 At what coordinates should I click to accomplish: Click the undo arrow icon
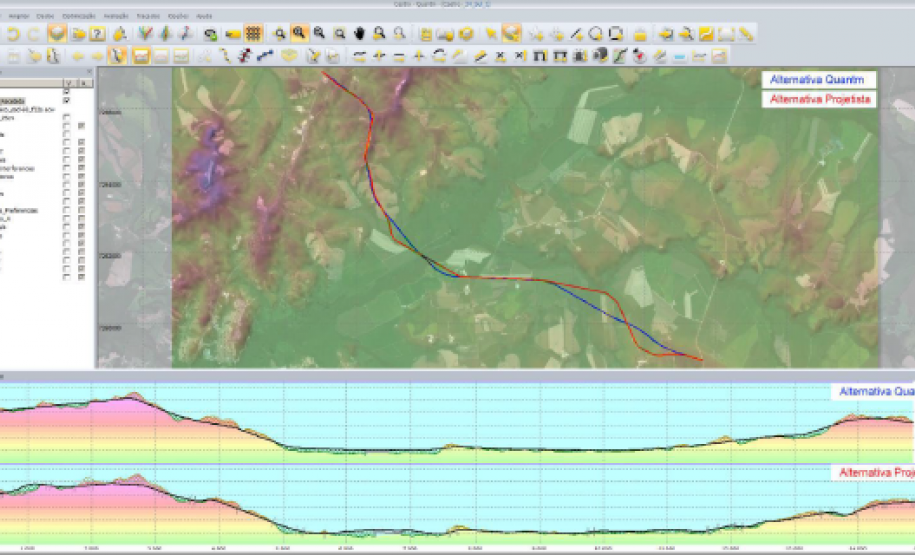click(13, 34)
